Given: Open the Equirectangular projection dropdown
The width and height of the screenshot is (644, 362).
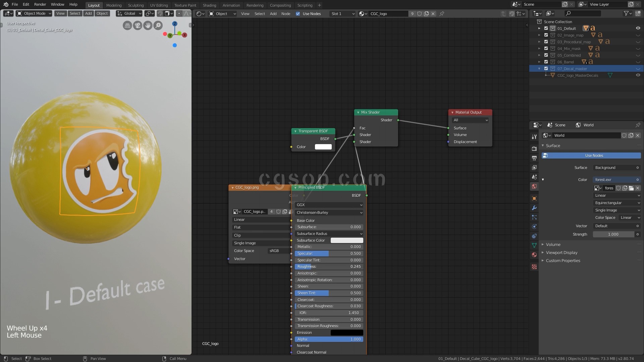Looking at the screenshot, I should click(616, 203).
